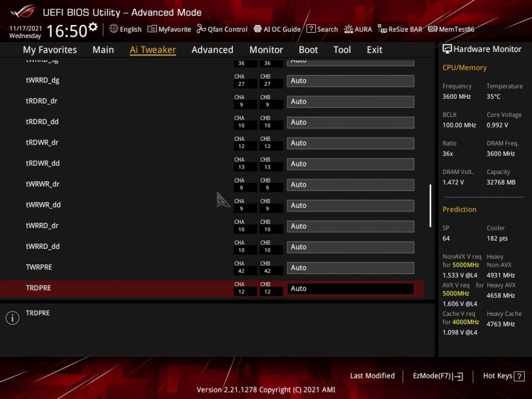
Task: Select the tRDRD_dd row label
Action: click(x=42, y=122)
